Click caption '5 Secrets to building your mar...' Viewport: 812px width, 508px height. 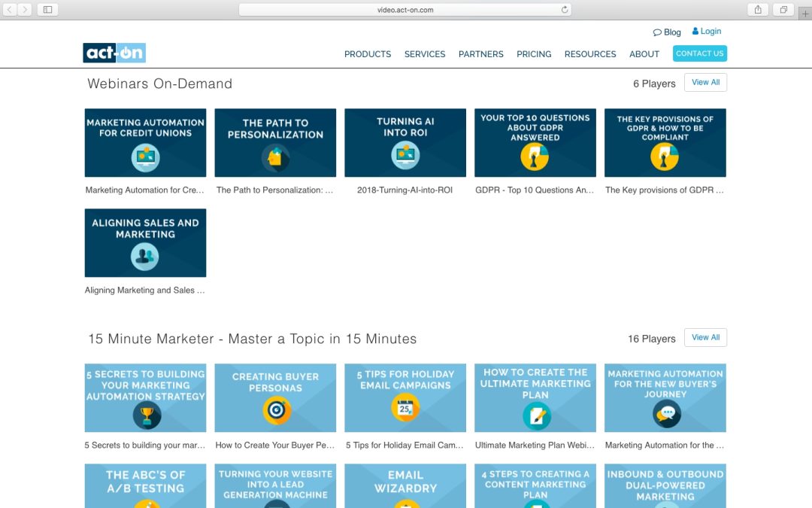coord(145,446)
